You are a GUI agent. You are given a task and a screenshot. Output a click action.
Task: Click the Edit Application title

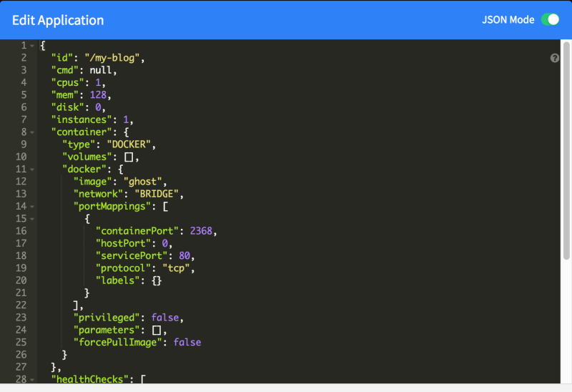pyautogui.click(x=58, y=21)
